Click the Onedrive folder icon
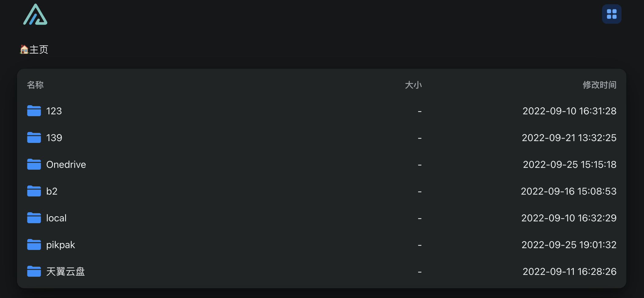 (x=34, y=165)
